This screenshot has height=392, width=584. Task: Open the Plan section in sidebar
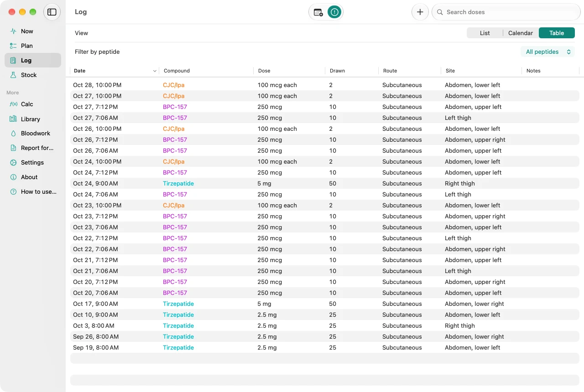[33, 46]
